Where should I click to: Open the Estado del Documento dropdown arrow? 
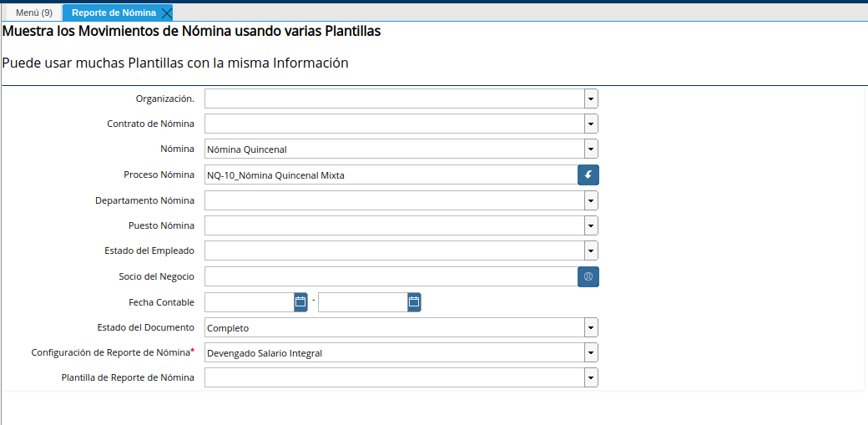click(591, 327)
